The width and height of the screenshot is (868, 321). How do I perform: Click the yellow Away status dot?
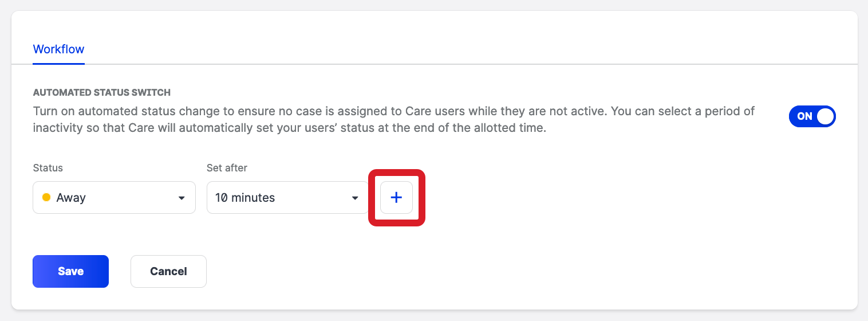[47, 198]
